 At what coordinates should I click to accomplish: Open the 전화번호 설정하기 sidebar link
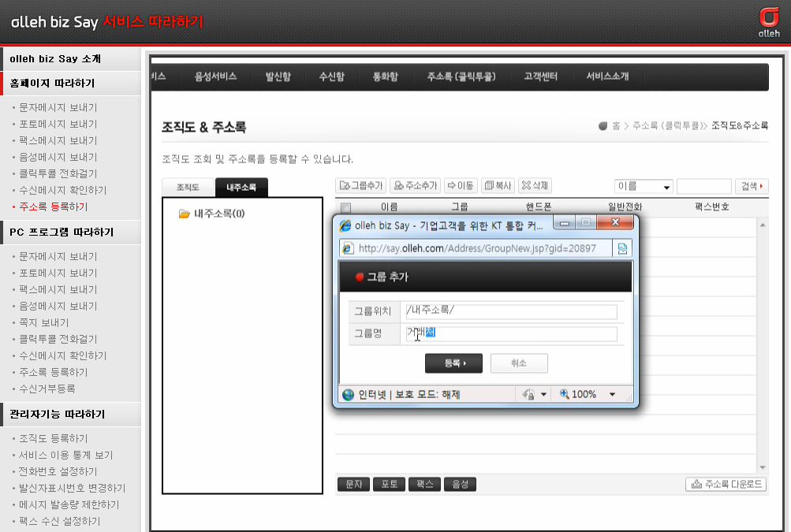(x=58, y=472)
